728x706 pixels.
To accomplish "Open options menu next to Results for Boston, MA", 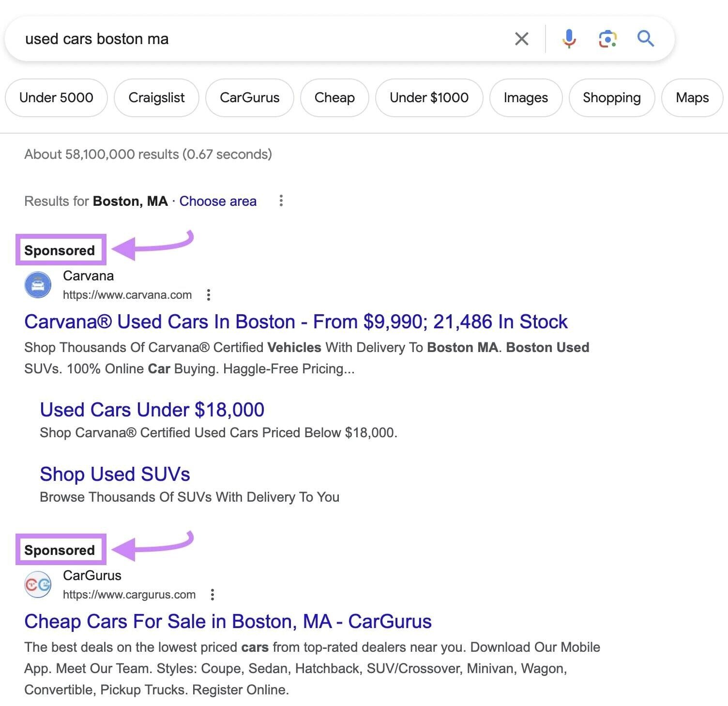I will tap(281, 200).
